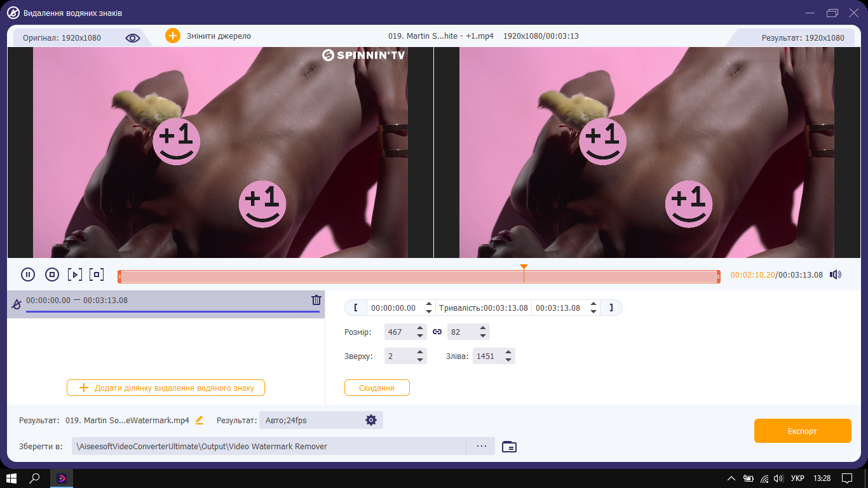The height and width of the screenshot is (488, 868).
Task: Step forward to the next frame
Action: click(x=75, y=274)
